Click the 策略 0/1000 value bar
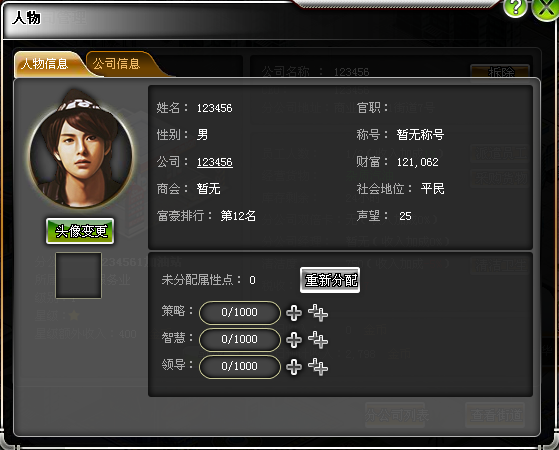 [240, 313]
